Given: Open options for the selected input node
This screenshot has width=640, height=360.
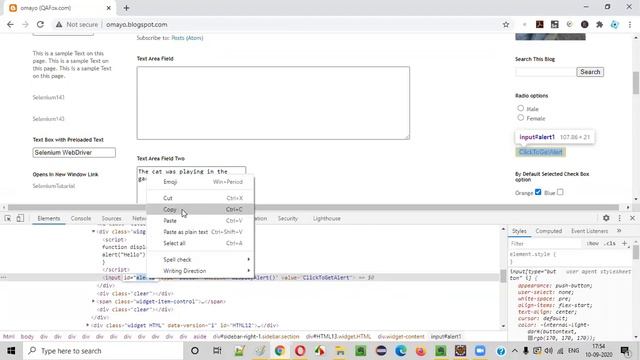Looking at the screenshot, I should (x=4, y=278).
